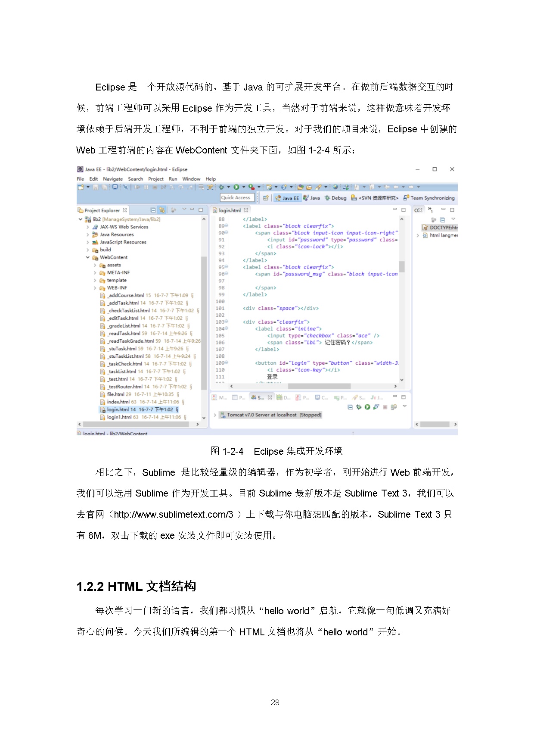Close the login.html editor tab
Viewport: 534px width, 756px height.
coord(246,210)
